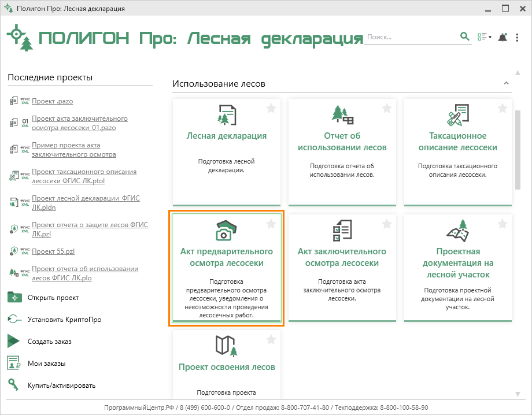Click the search magnifier icon
This screenshot has height=415, width=532.
pyautogui.click(x=464, y=36)
